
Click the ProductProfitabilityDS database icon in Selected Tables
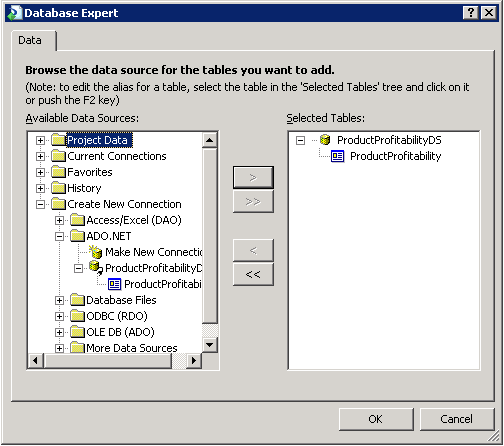pos(325,140)
